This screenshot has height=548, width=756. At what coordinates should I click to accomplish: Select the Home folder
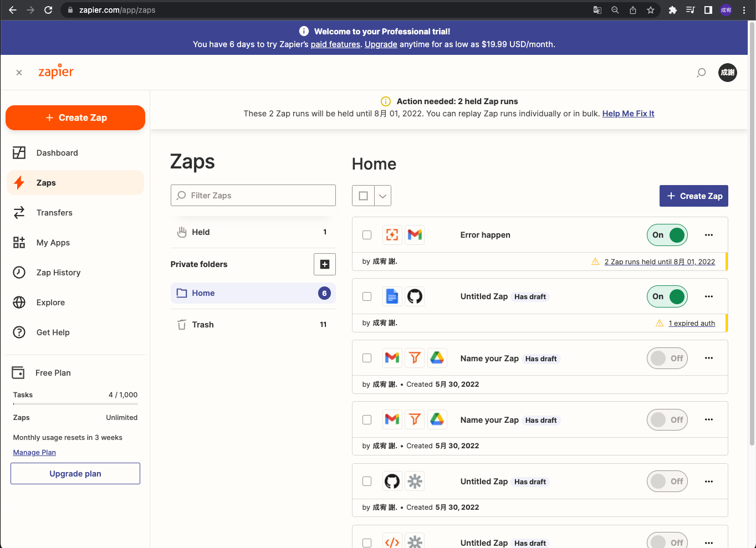point(253,293)
